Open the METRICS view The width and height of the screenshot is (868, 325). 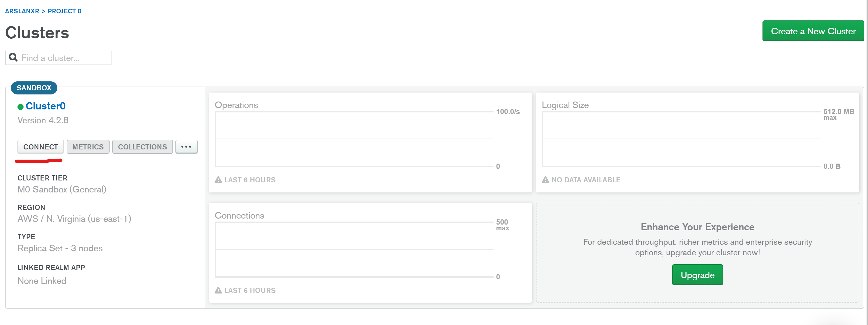[x=88, y=147]
